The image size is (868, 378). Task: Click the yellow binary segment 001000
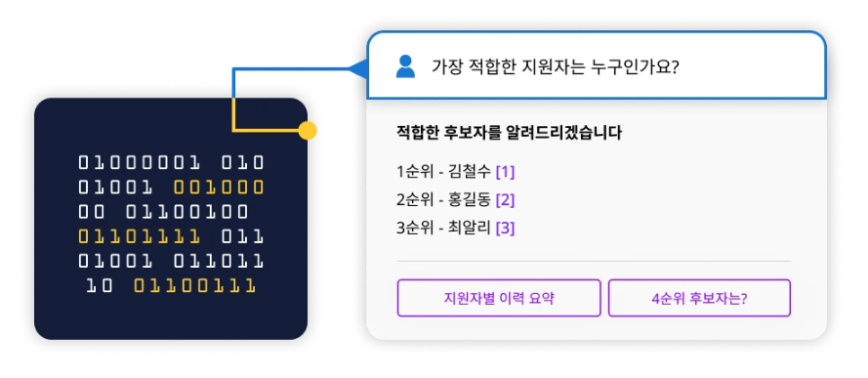(x=219, y=188)
